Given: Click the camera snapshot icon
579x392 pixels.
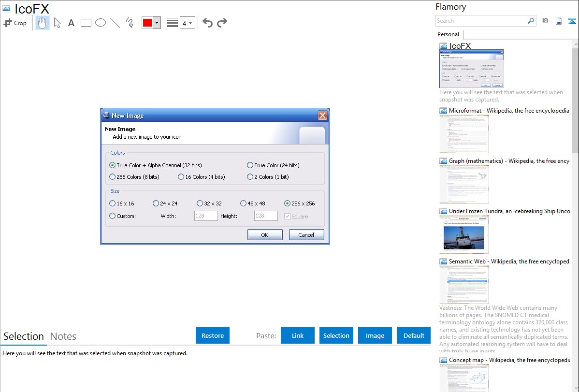Looking at the screenshot, I should (x=545, y=21).
